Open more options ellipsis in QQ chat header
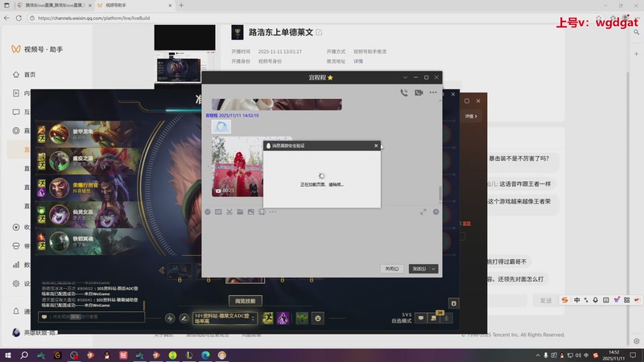 click(x=433, y=93)
